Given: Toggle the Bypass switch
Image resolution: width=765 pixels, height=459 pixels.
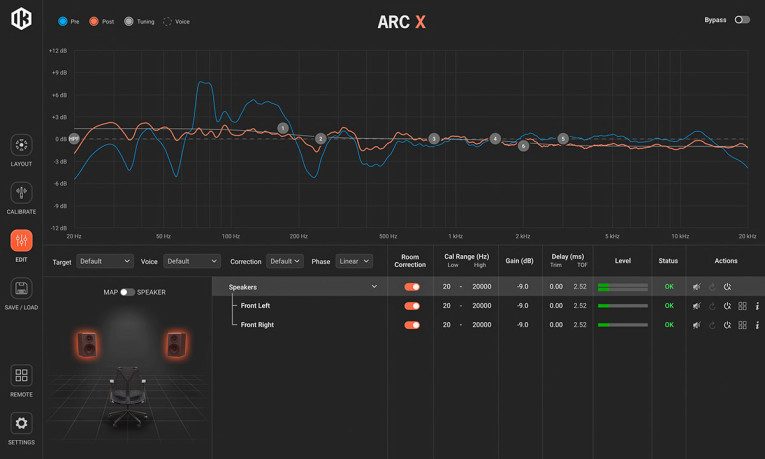Looking at the screenshot, I should click(x=742, y=20).
